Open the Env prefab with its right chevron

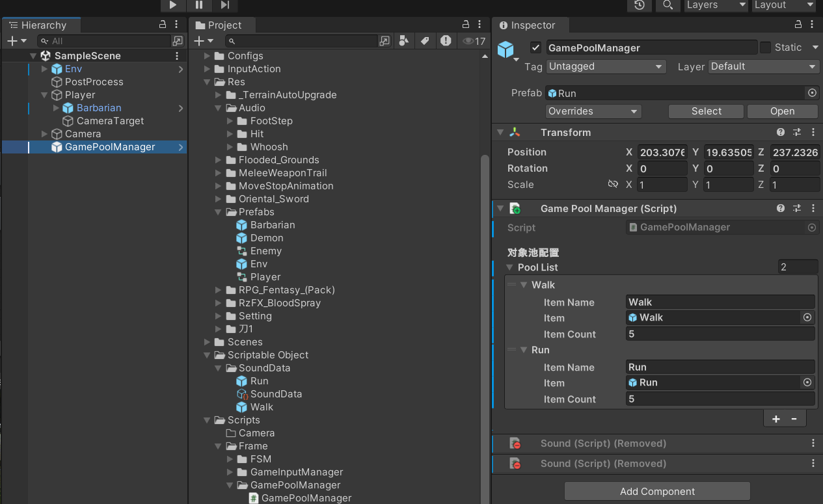(x=181, y=69)
